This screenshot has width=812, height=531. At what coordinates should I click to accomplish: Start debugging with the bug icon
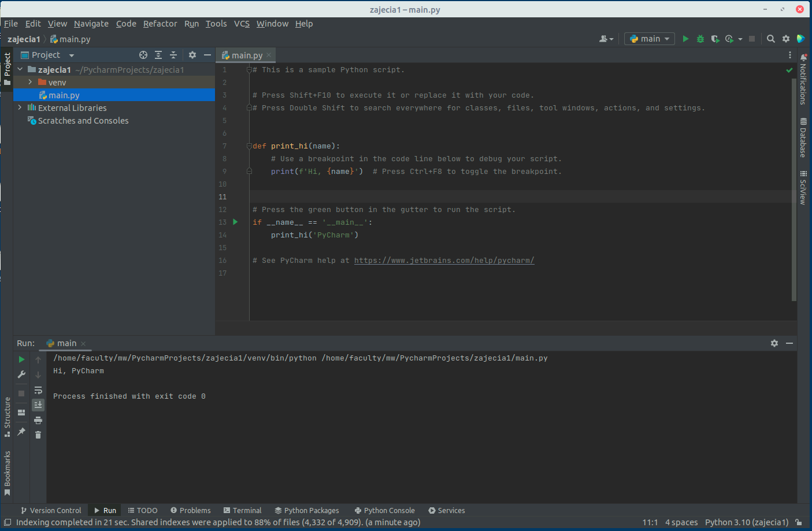click(x=700, y=39)
